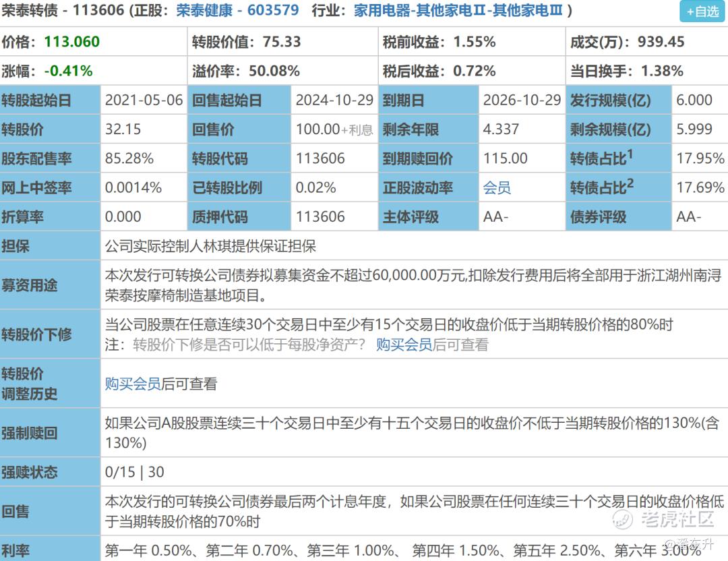Click the 回售 header cell
Image resolution: width=728 pixels, height=561 pixels.
(50, 511)
